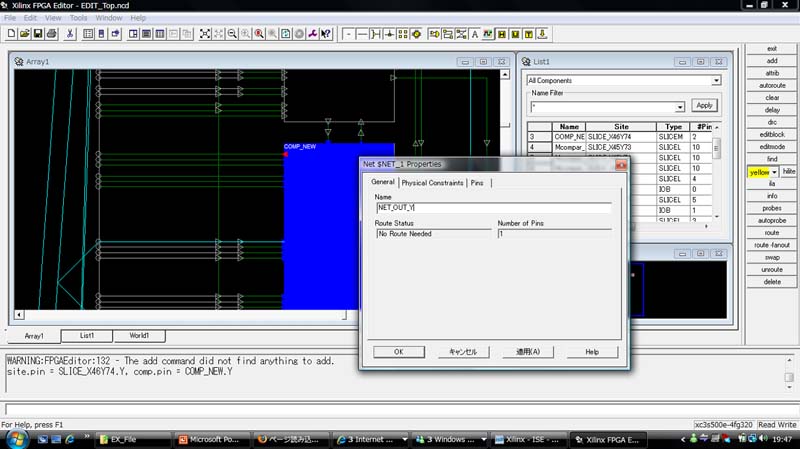Click the Site column header

pos(621,127)
